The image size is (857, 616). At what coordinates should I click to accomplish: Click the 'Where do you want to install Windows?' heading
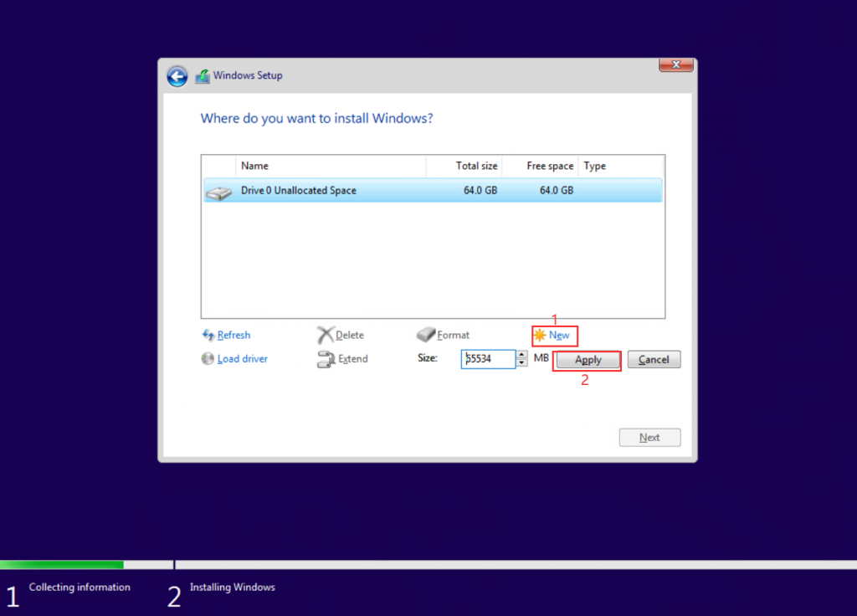[x=316, y=119]
